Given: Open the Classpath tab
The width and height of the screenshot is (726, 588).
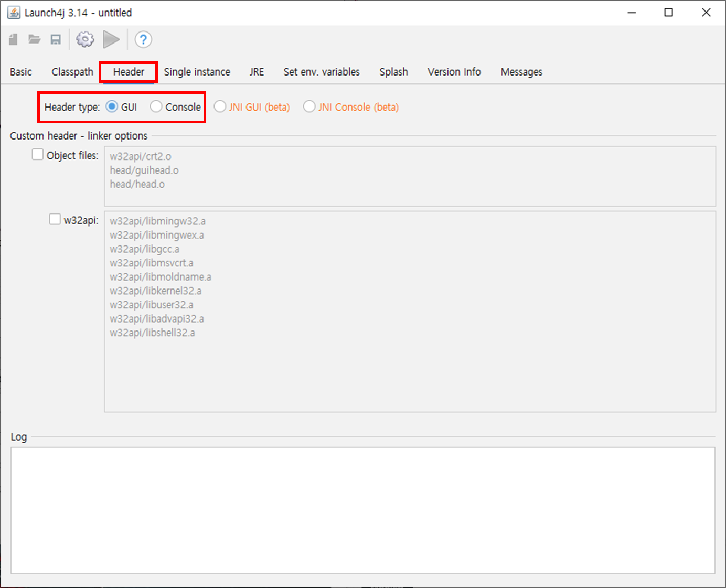Looking at the screenshot, I should 72,72.
